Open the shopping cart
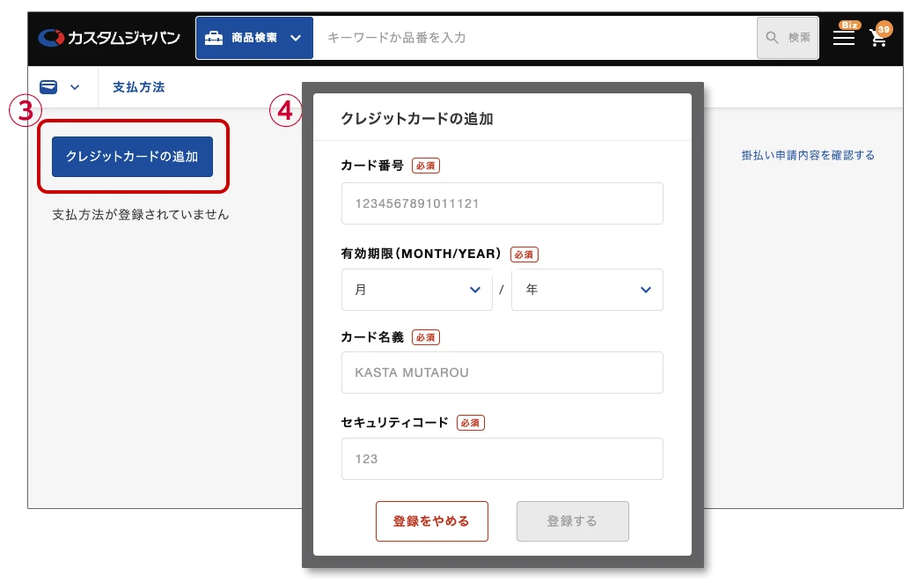This screenshot has width=924, height=583. coord(877,38)
